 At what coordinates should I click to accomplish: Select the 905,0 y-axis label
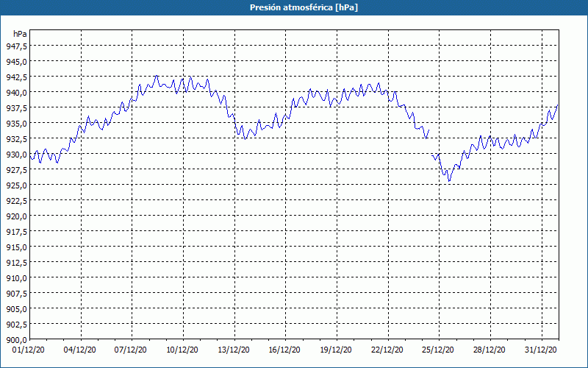coord(16,308)
